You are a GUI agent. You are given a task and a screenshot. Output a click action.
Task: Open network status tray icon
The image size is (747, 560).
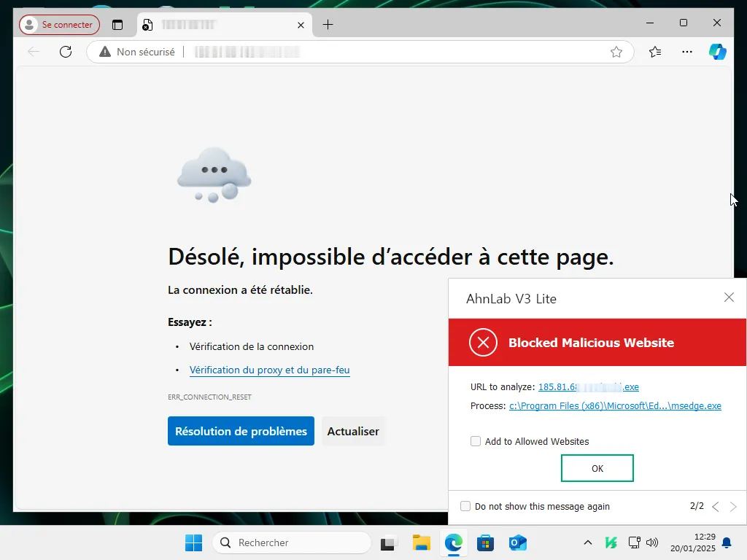point(634,542)
